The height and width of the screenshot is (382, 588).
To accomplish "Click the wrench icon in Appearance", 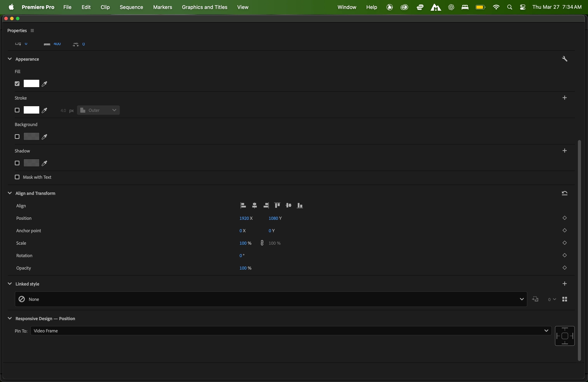I will tap(565, 59).
